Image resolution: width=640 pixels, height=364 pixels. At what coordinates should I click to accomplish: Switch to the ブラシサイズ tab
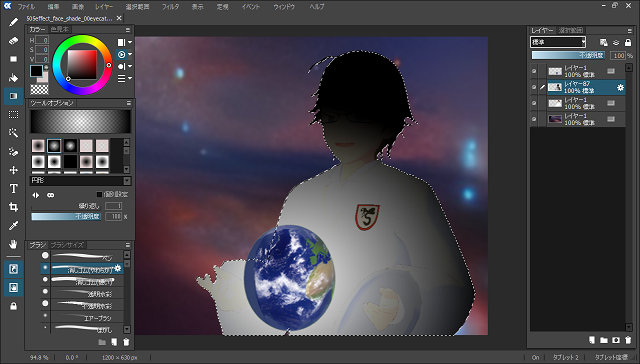point(67,245)
